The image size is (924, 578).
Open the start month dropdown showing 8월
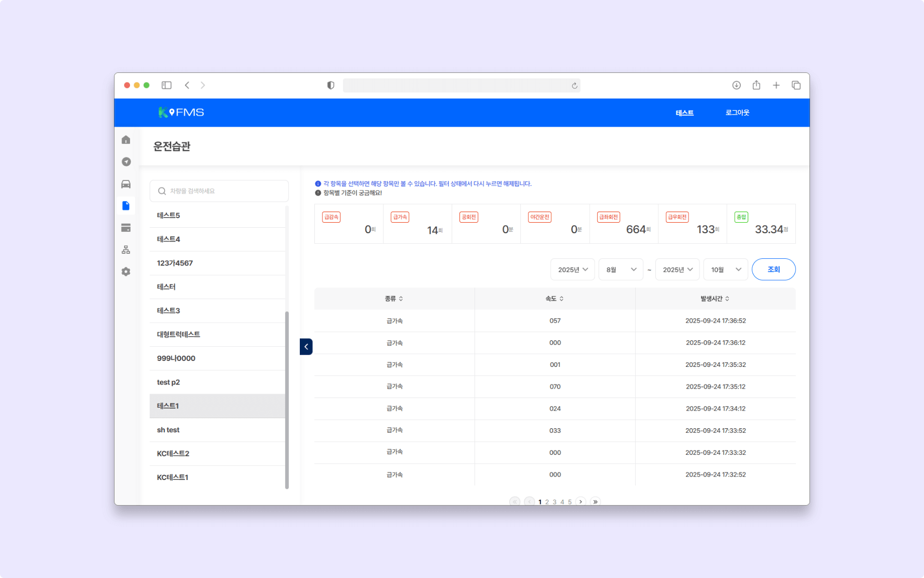[x=621, y=269]
